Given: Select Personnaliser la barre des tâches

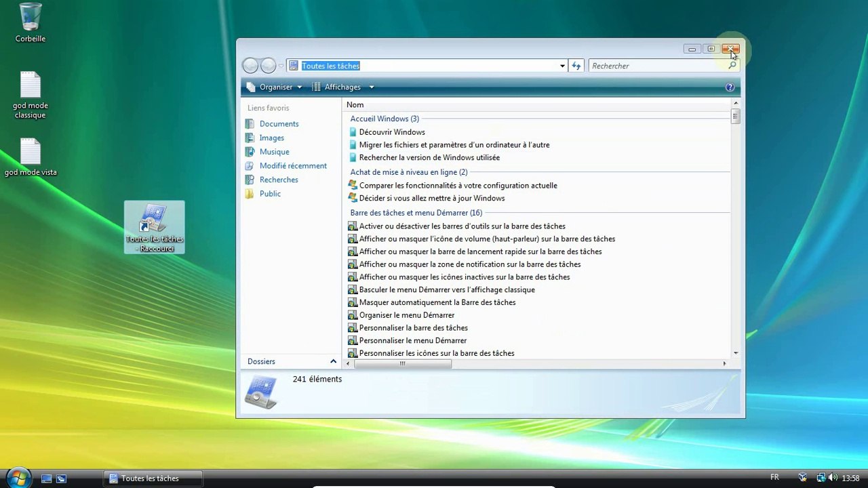Looking at the screenshot, I should coord(414,328).
